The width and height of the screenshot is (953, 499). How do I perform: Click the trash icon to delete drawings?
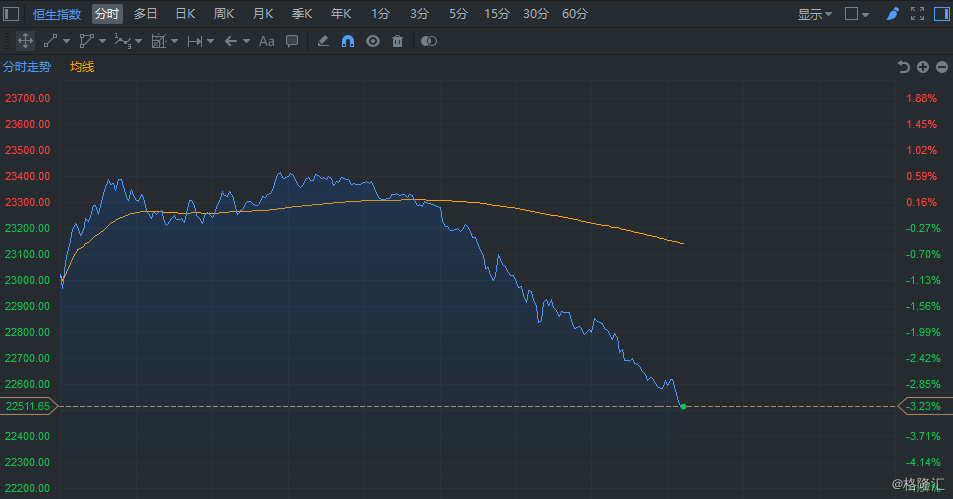(x=397, y=41)
